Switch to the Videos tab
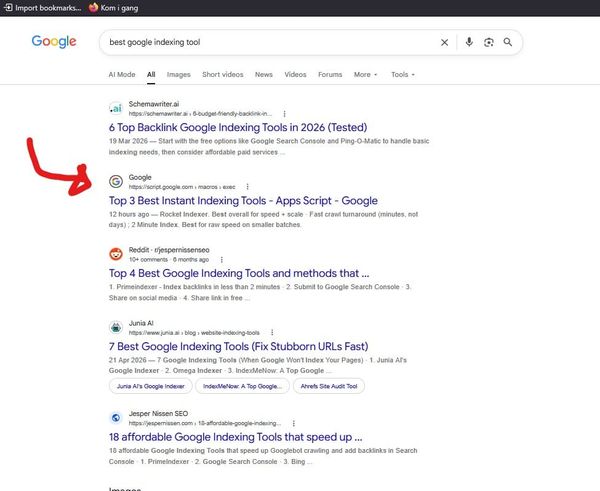The width and height of the screenshot is (600, 491). [x=295, y=75]
